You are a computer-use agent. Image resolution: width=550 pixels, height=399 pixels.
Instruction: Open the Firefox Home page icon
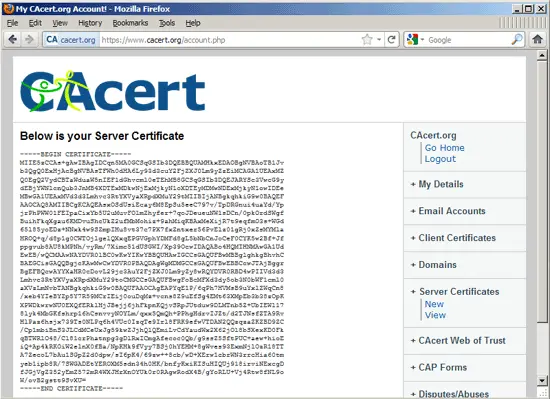pos(537,39)
